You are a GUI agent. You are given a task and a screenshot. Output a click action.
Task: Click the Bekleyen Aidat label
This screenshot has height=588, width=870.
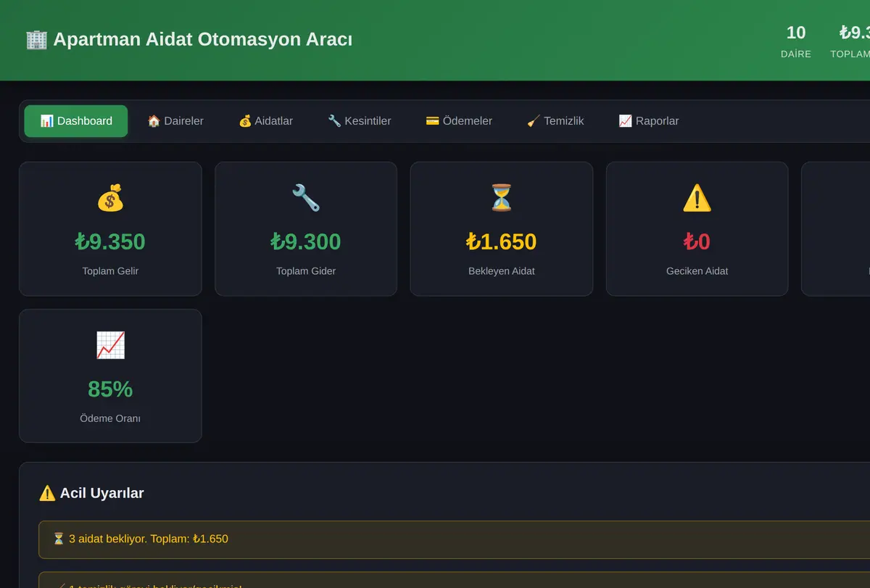click(x=502, y=271)
